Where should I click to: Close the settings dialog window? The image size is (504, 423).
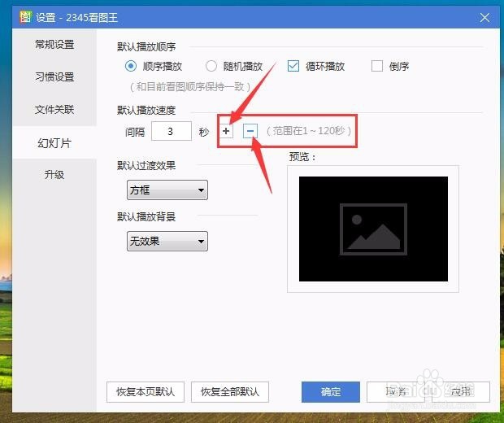[484, 17]
